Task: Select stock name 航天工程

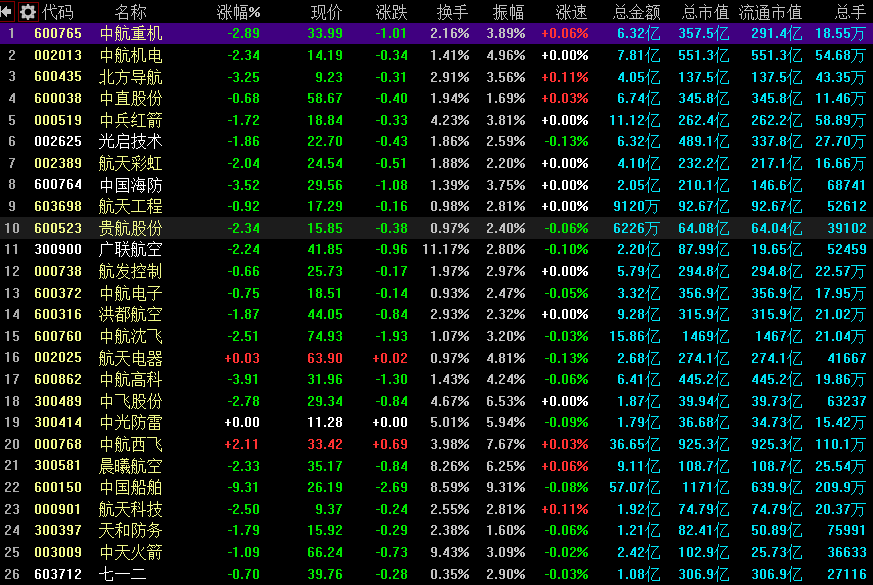Action: click(x=131, y=207)
